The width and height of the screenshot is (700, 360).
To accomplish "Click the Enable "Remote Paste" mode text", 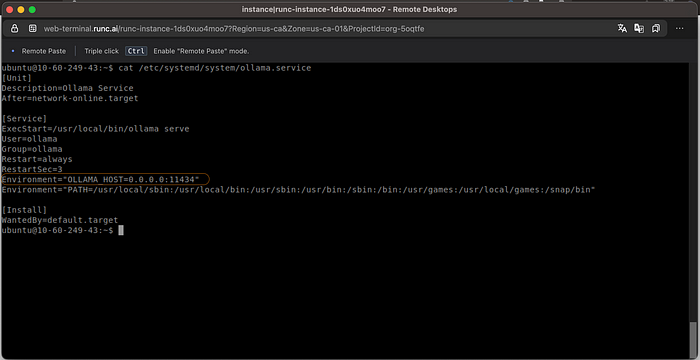I will click(201, 51).
